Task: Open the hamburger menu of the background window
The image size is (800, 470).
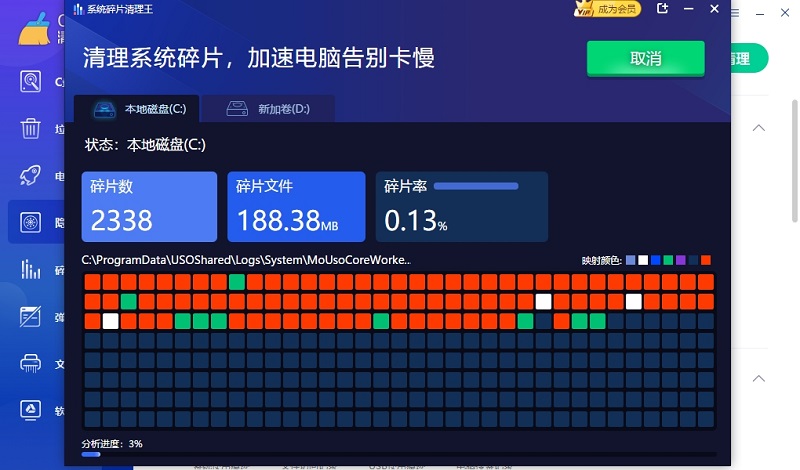Action: (735, 13)
